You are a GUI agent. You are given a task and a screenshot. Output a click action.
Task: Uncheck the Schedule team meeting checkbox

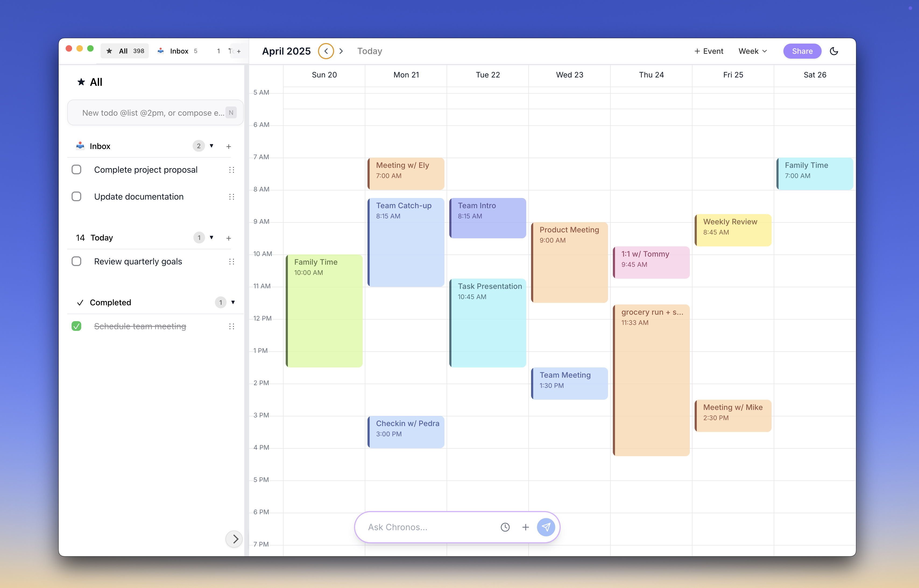[x=76, y=326]
